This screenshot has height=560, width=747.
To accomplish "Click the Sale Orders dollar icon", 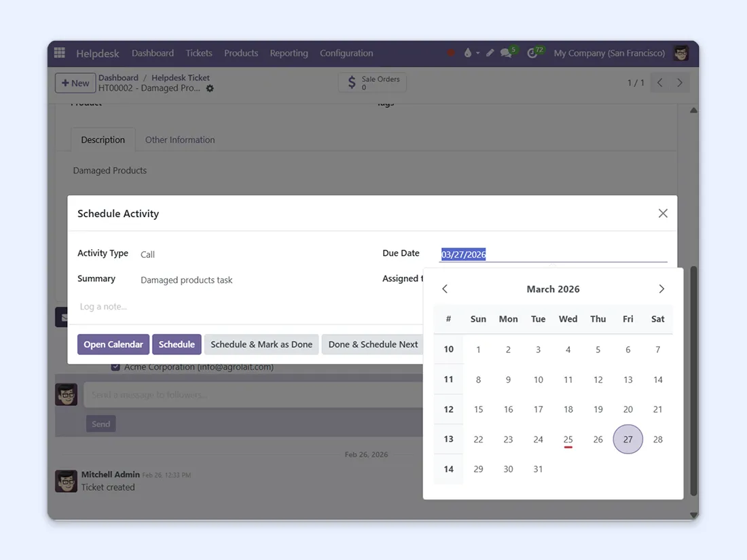I will tap(352, 83).
